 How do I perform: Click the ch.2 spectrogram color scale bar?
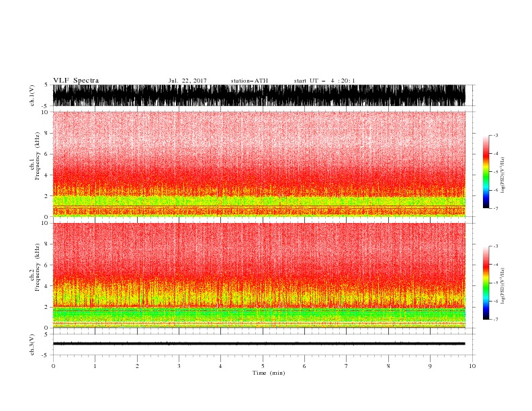[x=486, y=283]
